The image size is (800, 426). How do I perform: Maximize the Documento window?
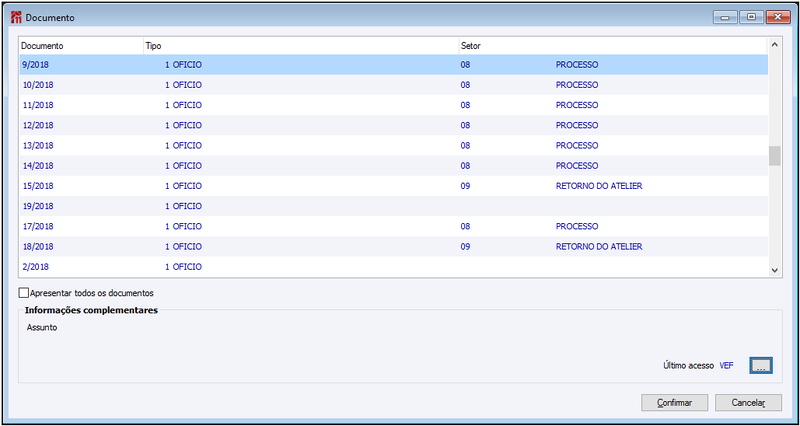751,17
